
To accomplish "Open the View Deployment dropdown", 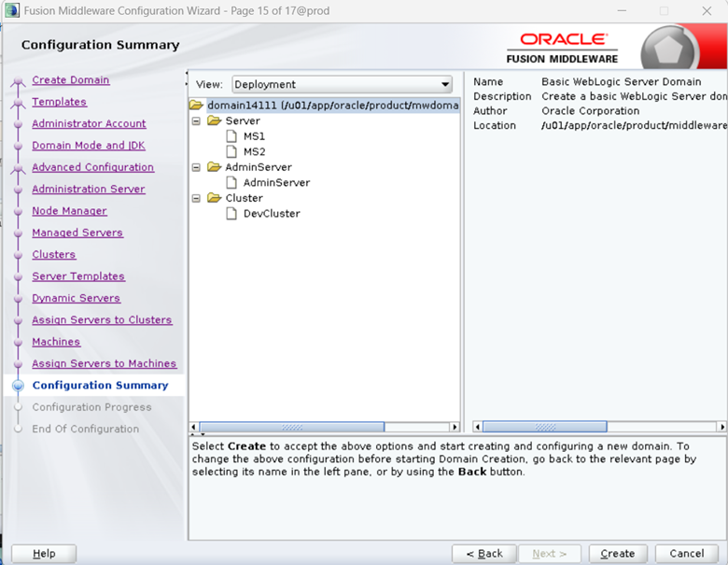I will (x=342, y=84).
